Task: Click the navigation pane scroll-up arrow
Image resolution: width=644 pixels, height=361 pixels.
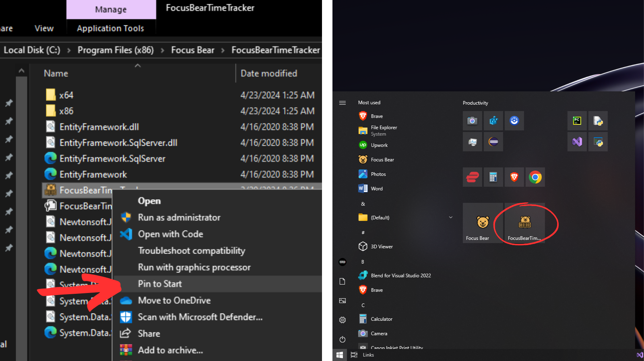Action: pyautogui.click(x=22, y=71)
